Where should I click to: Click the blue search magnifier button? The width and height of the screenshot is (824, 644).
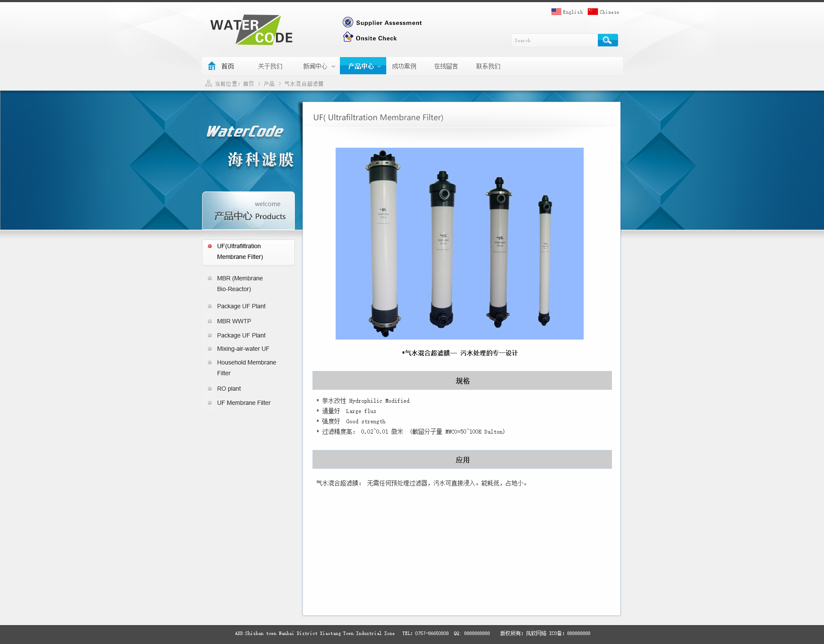[607, 40]
